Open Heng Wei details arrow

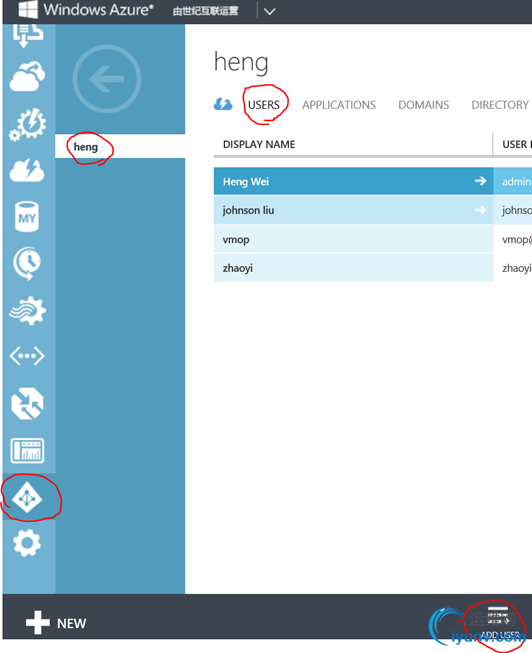(x=480, y=181)
